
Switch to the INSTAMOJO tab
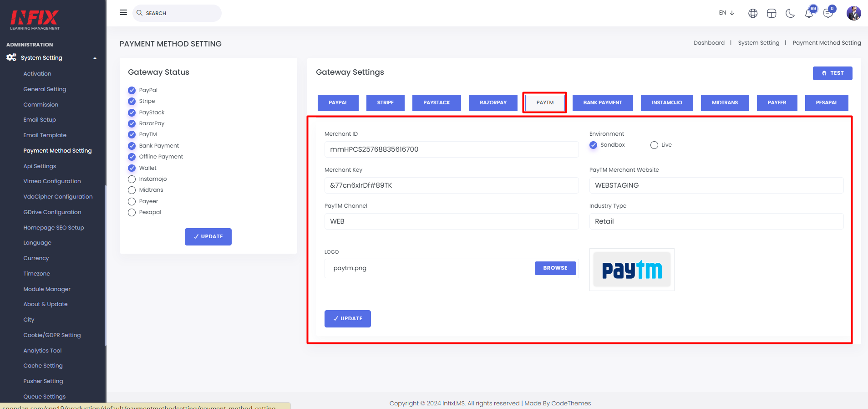coord(667,103)
